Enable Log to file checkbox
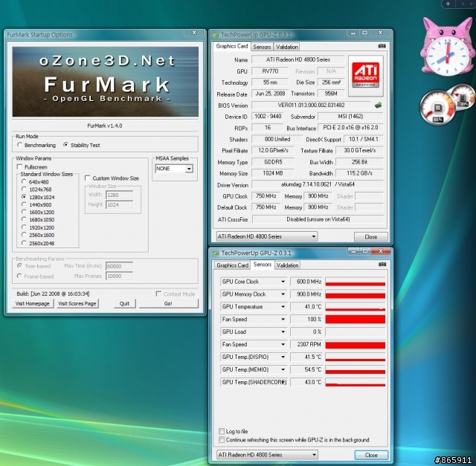The image size is (476, 466). pos(222,431)
